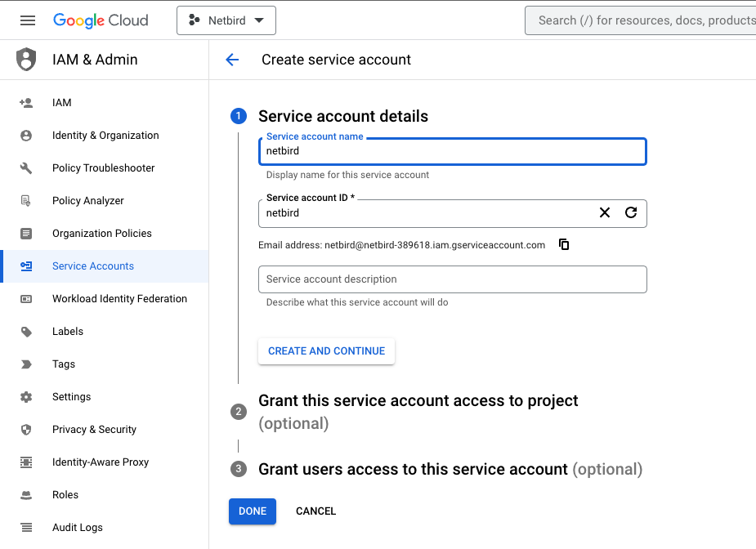Click the Service account description field
This screenshot has width=756, height=549.
[453, 279]
